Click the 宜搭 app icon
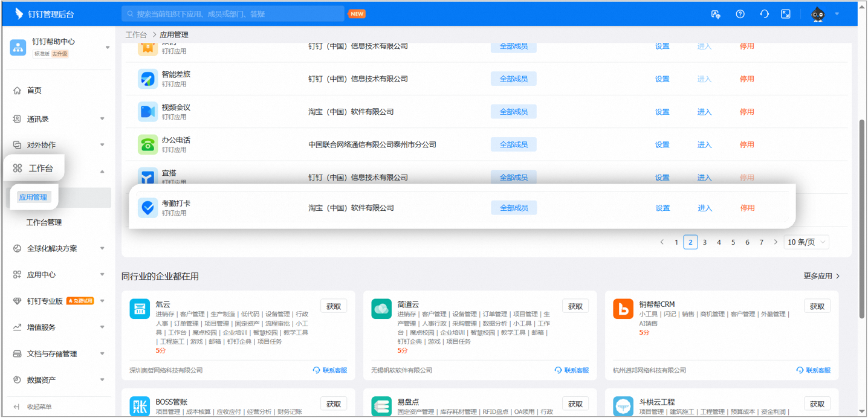 coord(147,176)
